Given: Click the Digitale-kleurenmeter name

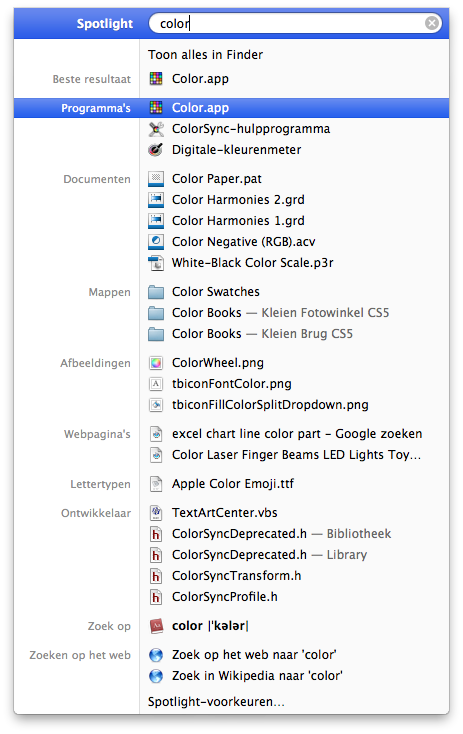Looking at the screenshot, I should click(x=236, y=150).
